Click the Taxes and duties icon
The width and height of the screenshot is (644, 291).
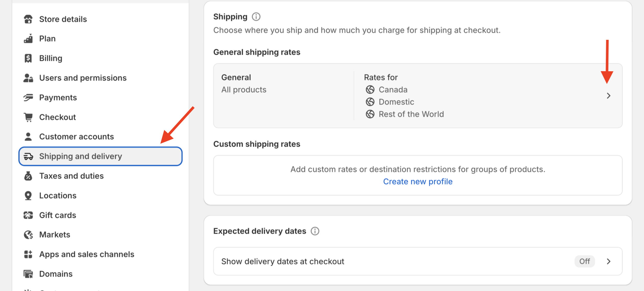pyautogui.click(x=28, y=176)
